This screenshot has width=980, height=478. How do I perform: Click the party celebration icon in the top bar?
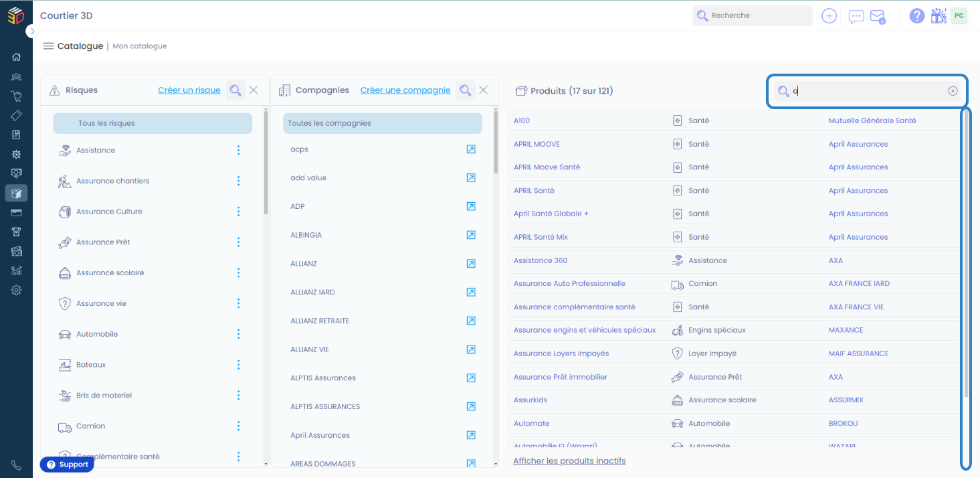click(938, 16)
